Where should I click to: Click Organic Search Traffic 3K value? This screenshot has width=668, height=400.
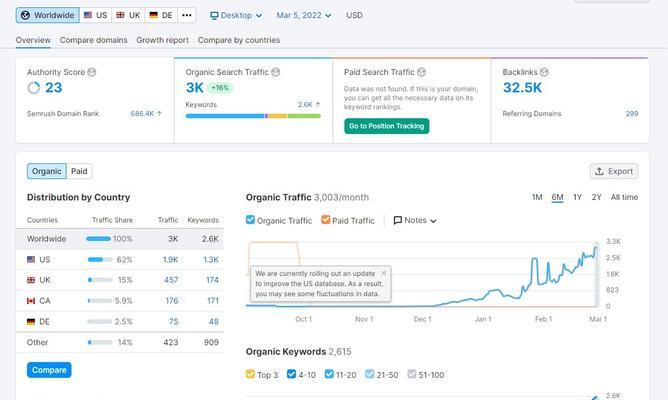coord(194,88)
